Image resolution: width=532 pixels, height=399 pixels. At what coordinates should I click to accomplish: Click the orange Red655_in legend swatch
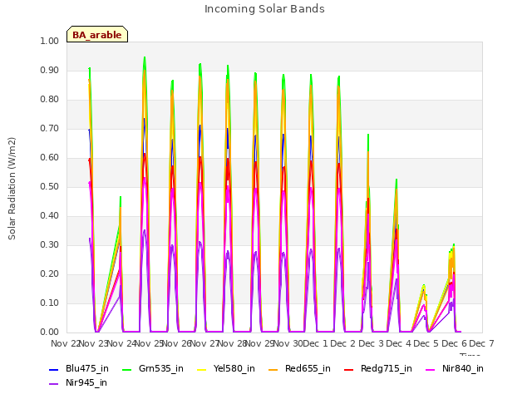point(273,369)
